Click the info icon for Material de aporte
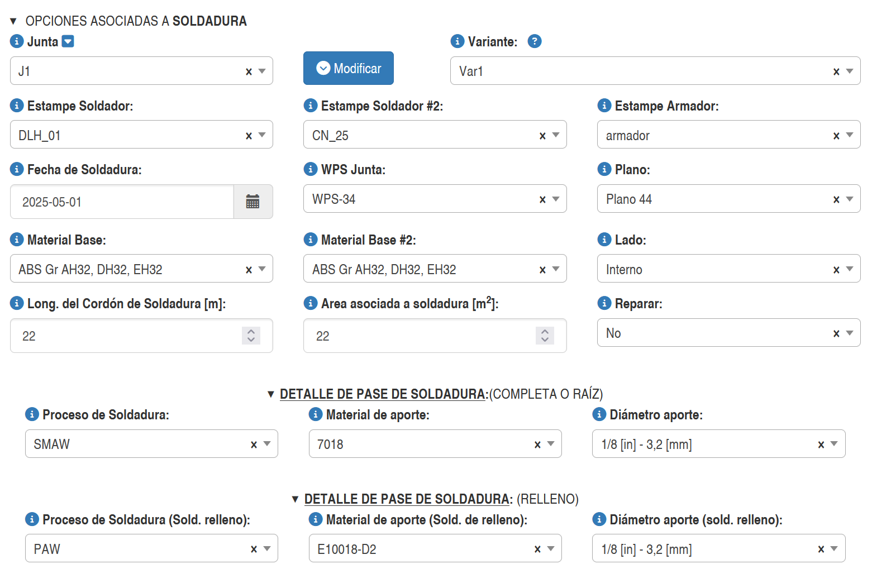 click(x=315, y=414)
